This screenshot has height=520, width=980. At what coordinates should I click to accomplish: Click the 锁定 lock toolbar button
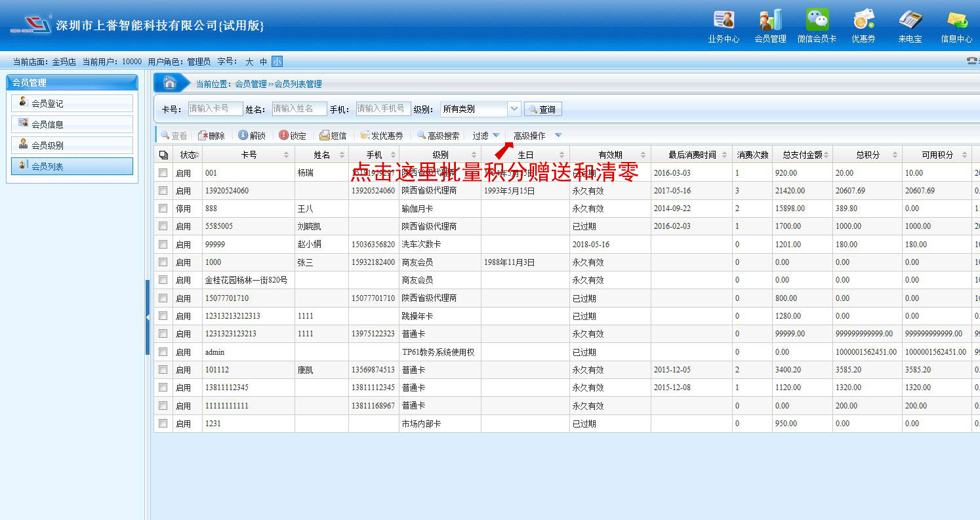pos(293,136)
